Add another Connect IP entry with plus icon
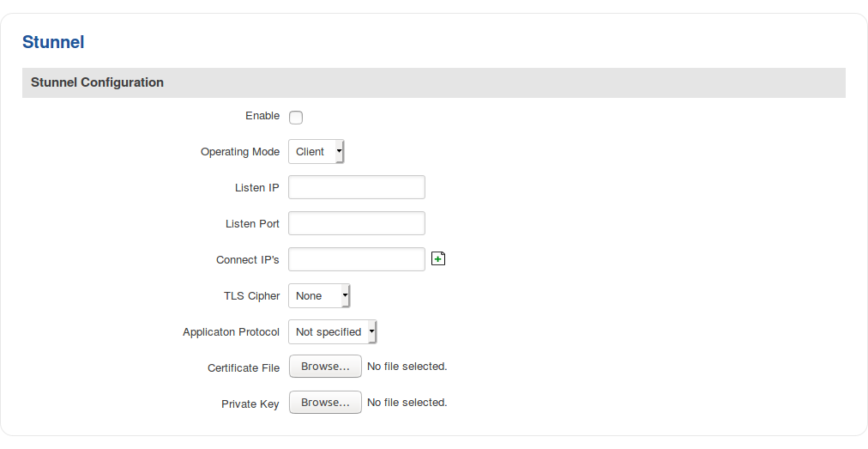Viewport: 868px width, 449px height. 438,259
